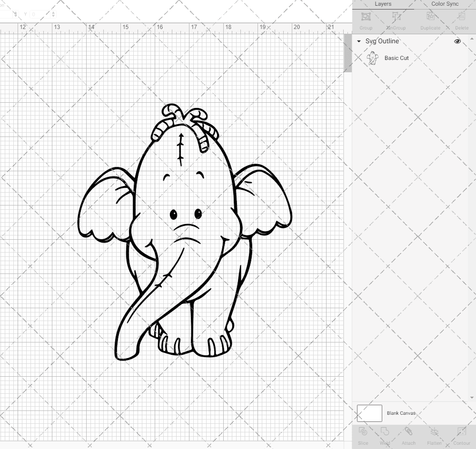Collapse the Svg Outline layer group
This screenshot has width=476, height=449.
pos(358,41)
